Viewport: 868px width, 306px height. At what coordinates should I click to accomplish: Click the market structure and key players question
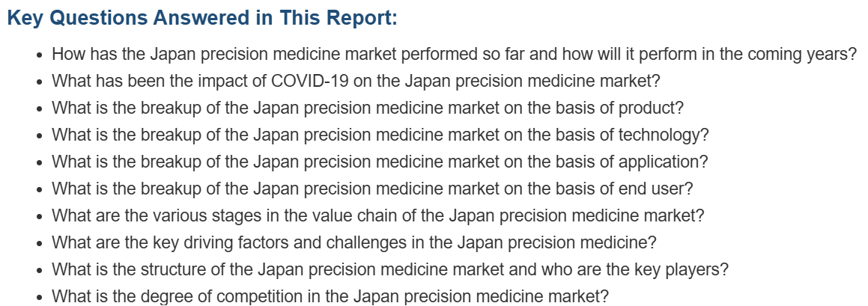coord(389,269)
